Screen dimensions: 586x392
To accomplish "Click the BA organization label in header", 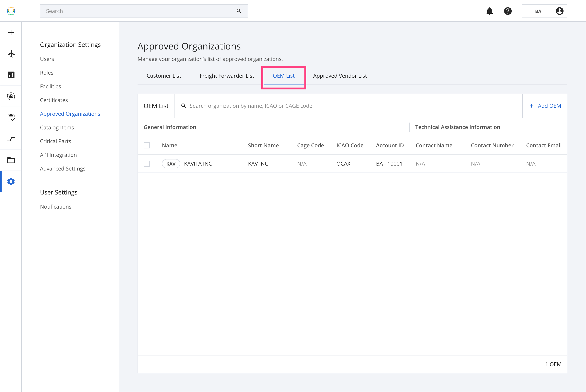I will coord(538,11).
